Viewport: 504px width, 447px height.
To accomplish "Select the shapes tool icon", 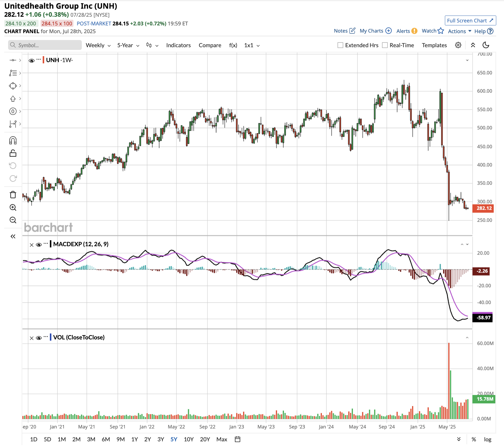I will click(x=13, y=86).
